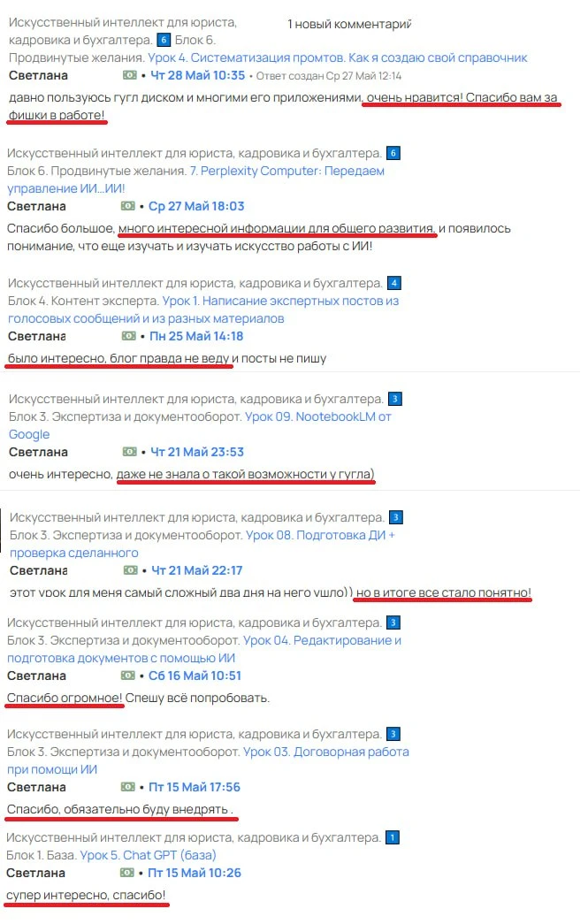Click the text '1 новый комментарий'
The height and width of the screenshot is (924, 588).
click(x=348, y=24)
